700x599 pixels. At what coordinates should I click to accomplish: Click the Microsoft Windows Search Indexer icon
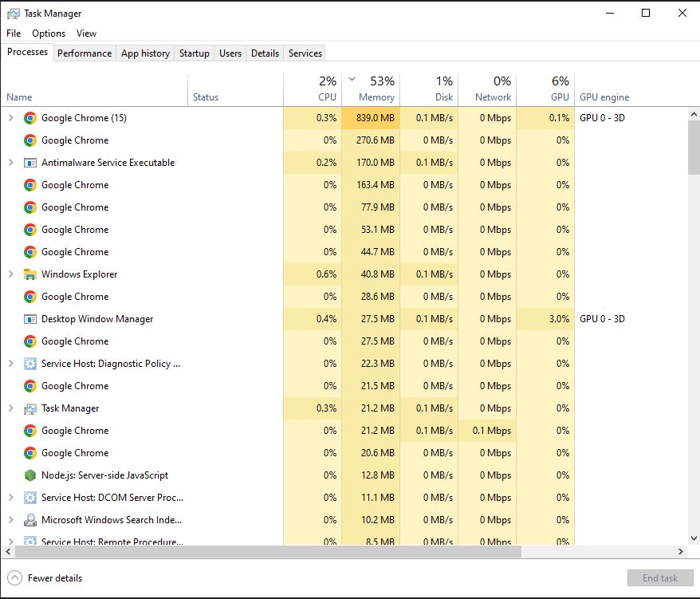(x=30, y=520)
